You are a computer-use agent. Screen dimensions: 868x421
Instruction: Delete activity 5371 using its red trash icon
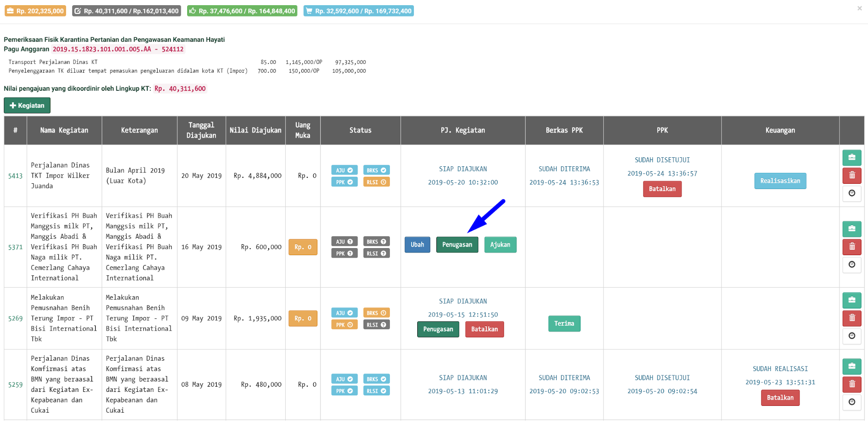coord(851,247)
